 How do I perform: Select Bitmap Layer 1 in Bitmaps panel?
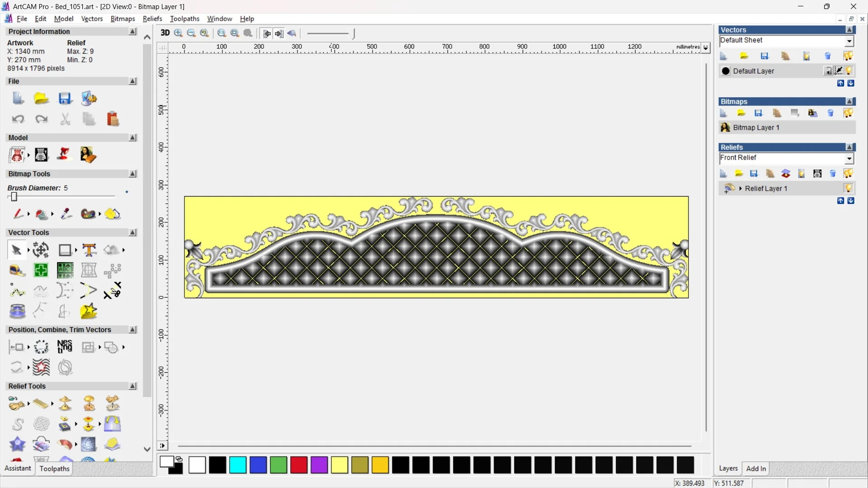(x=756, y=127)
